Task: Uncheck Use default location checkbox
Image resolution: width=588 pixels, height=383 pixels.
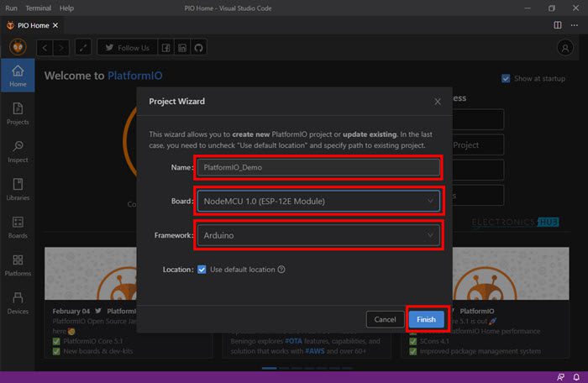Action: pyautogui.click(x=202, y=270)
